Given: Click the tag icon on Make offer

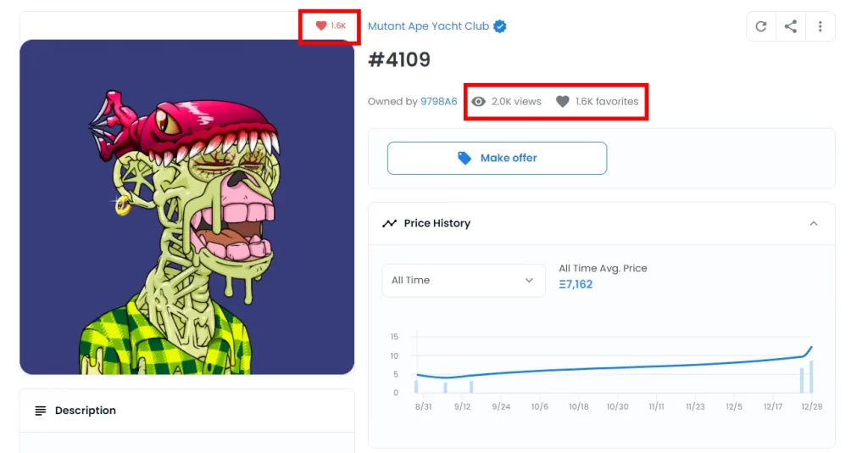Looking at the screenshot, I should pyautogui.click(x=465, y=159).
